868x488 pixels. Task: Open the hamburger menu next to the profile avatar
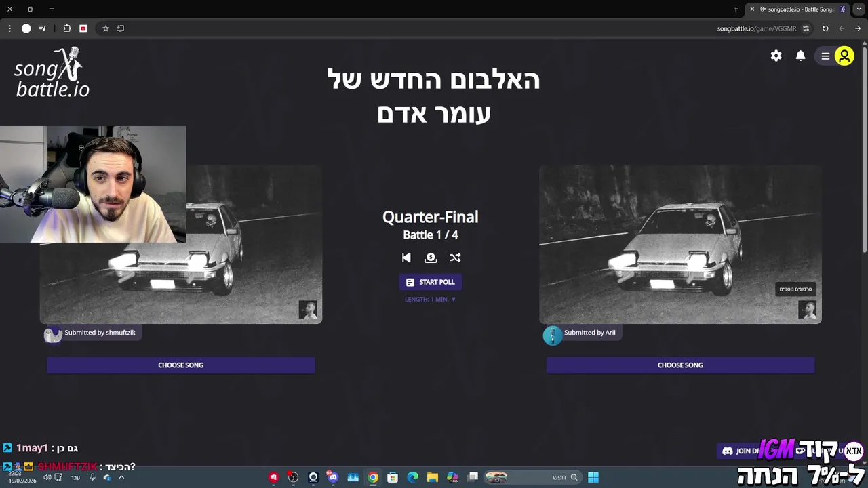[825, 56]
